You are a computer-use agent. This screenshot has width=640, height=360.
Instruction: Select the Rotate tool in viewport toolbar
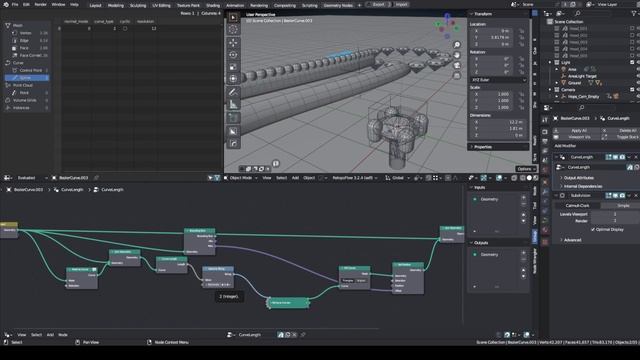[233, 54]
